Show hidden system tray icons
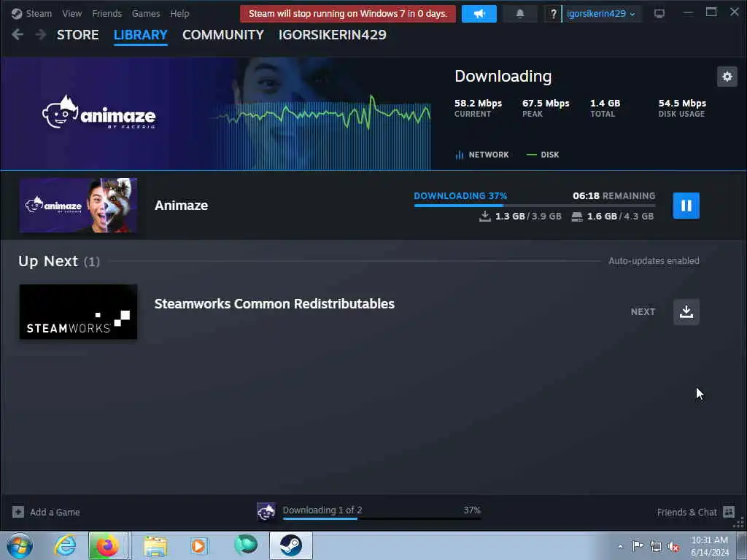Screen dimensions: 747x560 [x=620, y=546]
